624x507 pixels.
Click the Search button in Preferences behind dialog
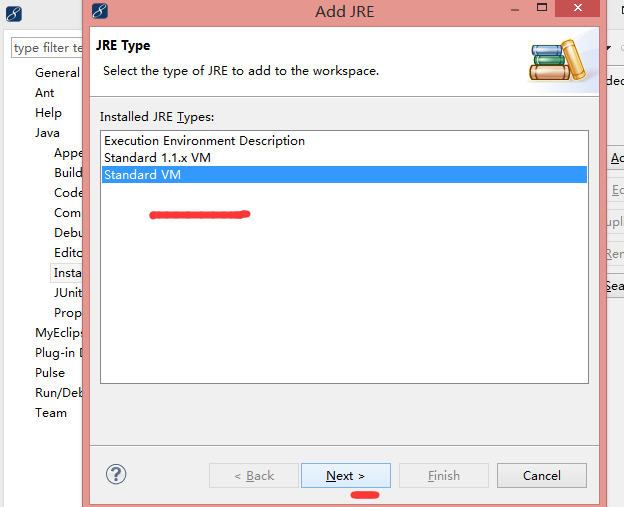[615, 286]
